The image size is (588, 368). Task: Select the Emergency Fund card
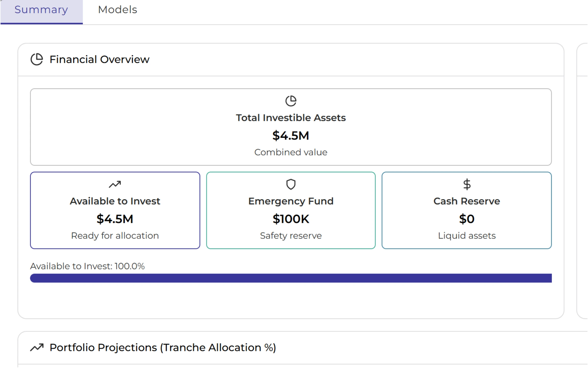point(291,210)
